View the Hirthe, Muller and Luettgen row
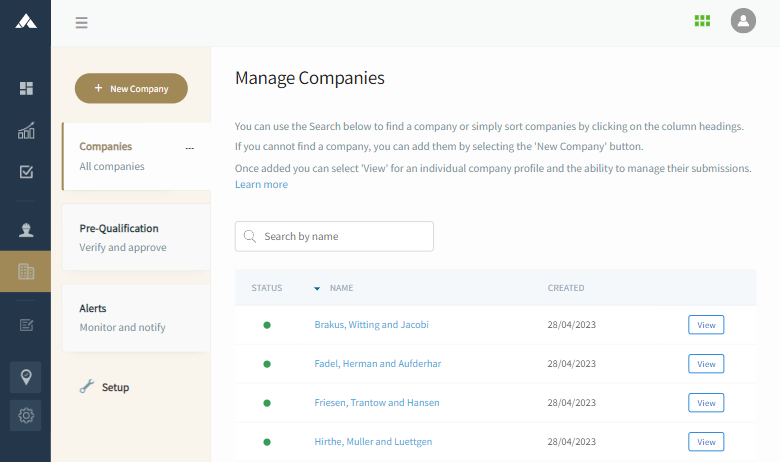 point(706,442)
